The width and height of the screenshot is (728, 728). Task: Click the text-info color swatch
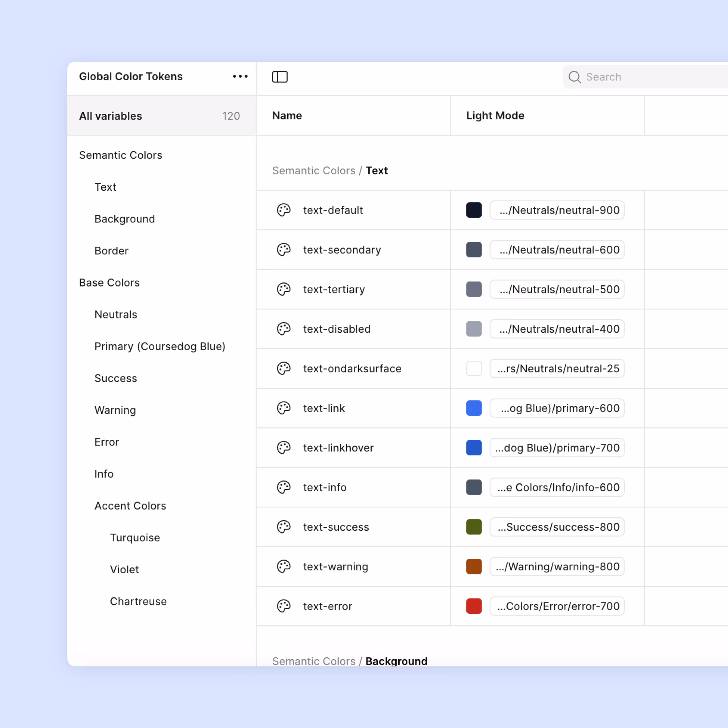pyautogui.click(x=474, y=487)
